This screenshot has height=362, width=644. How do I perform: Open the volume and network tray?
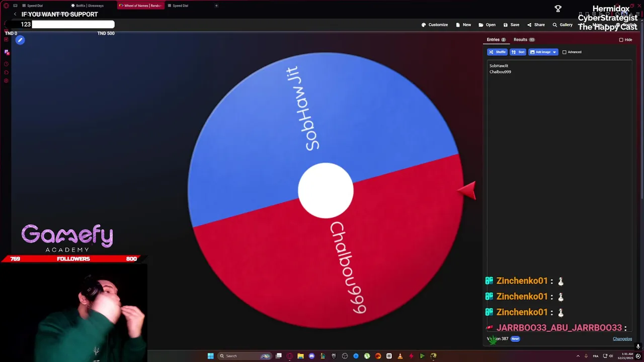point(607,356)
